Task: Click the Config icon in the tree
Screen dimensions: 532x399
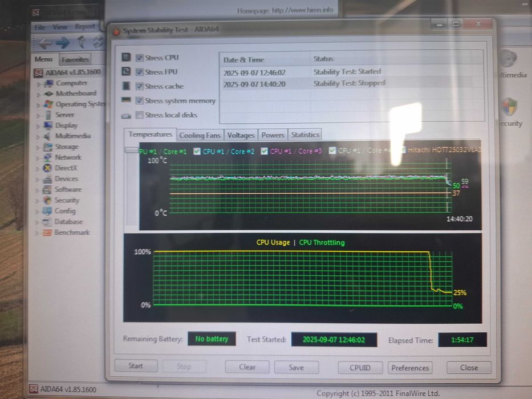Action: pos(47,211)
